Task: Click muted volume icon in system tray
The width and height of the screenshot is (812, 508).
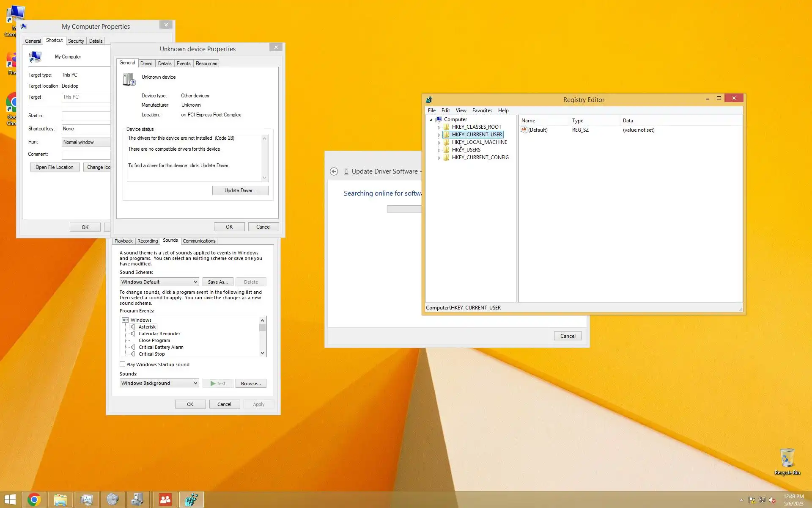Action: pyautogui.click(x=772, y=500)
